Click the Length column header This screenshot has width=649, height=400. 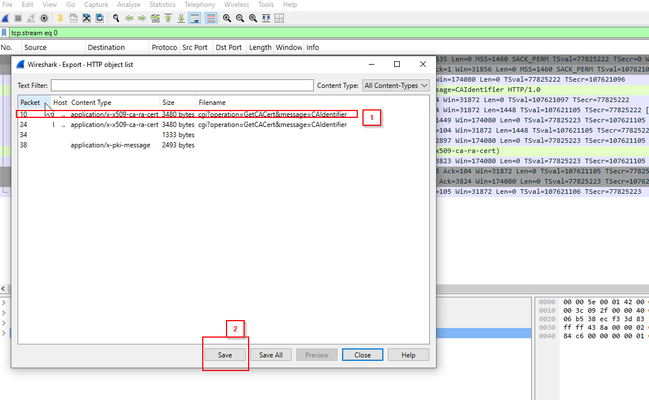coord(260,47)
